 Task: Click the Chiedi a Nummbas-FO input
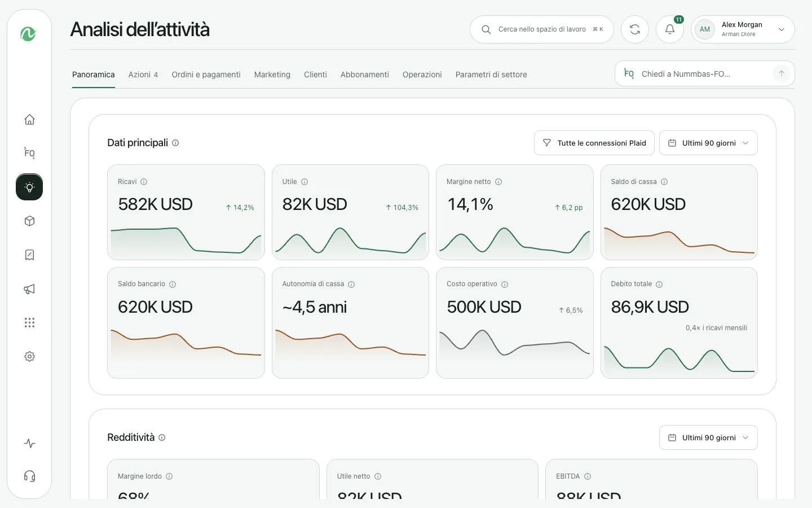tap(705, 73)
